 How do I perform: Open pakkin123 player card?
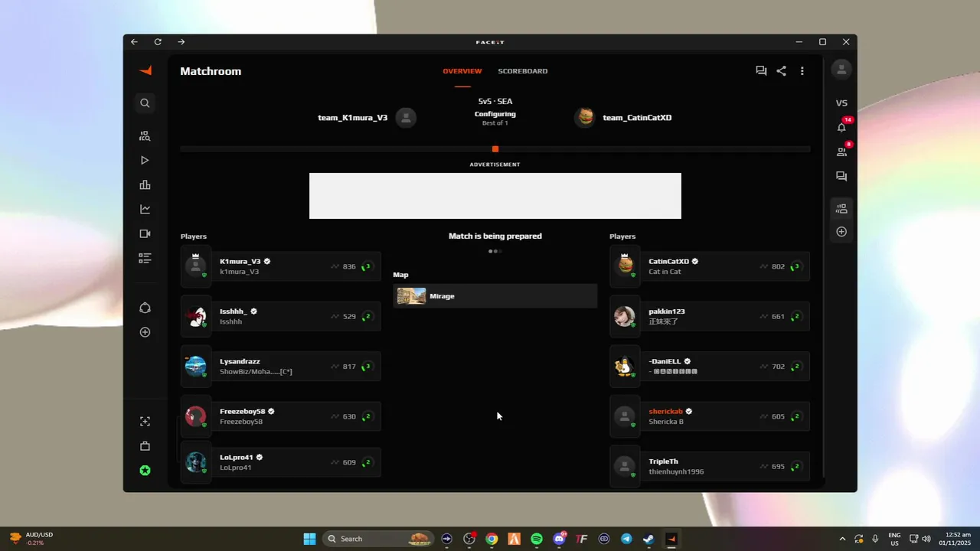710,316
